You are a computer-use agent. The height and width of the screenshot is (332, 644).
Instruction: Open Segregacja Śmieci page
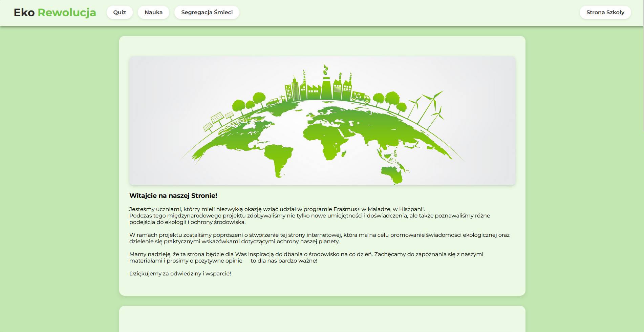point(207,13)
